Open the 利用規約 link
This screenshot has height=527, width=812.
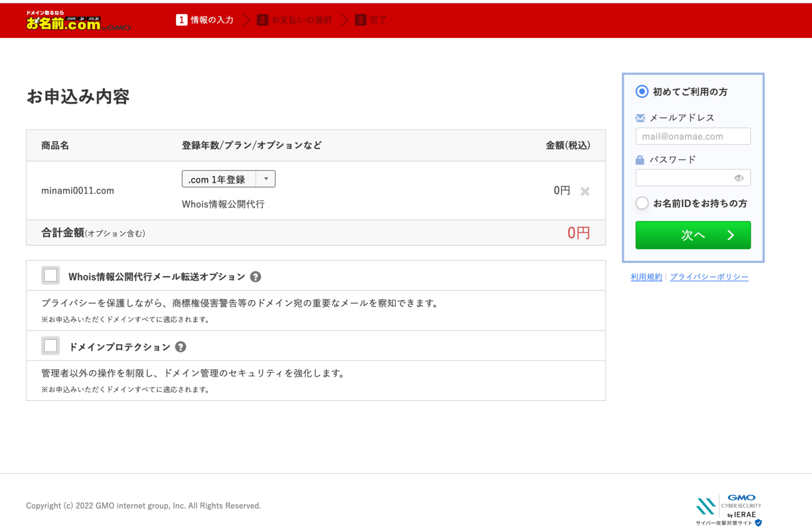click(x=646, y=277)
